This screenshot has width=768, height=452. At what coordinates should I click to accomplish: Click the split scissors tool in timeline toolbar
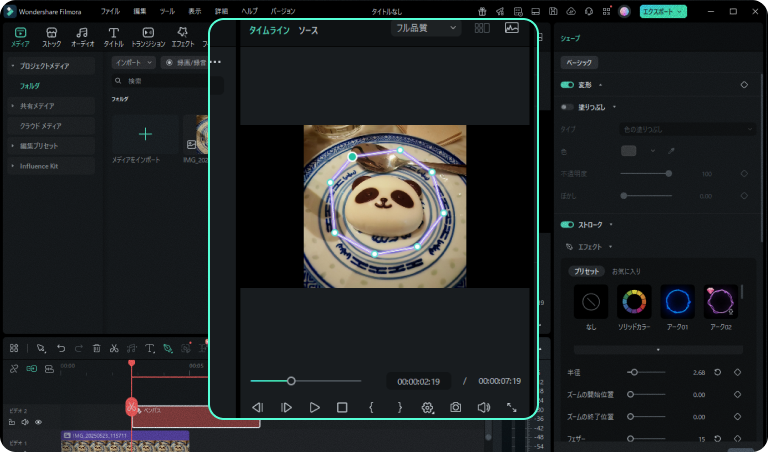pos(114,348)
